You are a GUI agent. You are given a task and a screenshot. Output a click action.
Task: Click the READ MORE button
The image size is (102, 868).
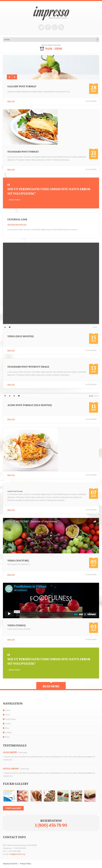51,686
